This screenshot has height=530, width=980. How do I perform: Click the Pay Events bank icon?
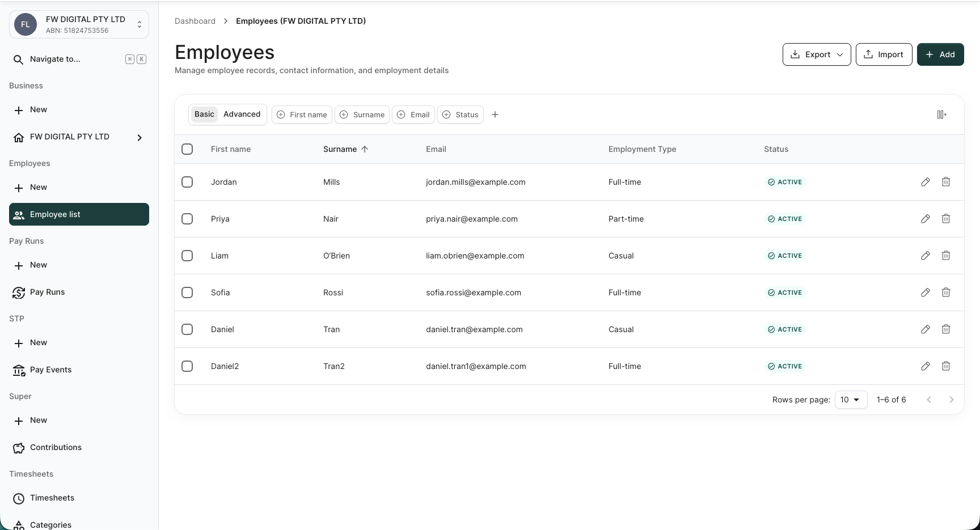(x=19, y=370)
